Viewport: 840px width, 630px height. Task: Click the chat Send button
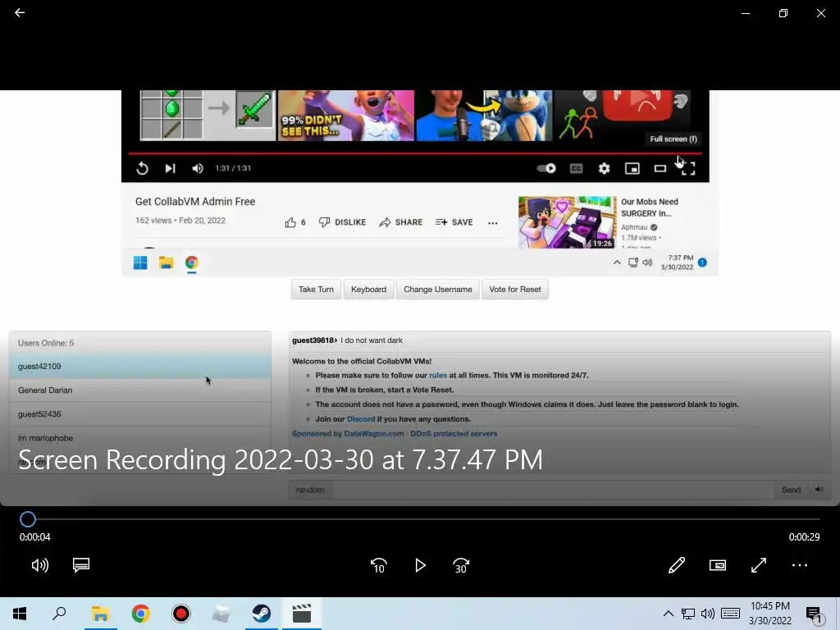coord(791,490)
